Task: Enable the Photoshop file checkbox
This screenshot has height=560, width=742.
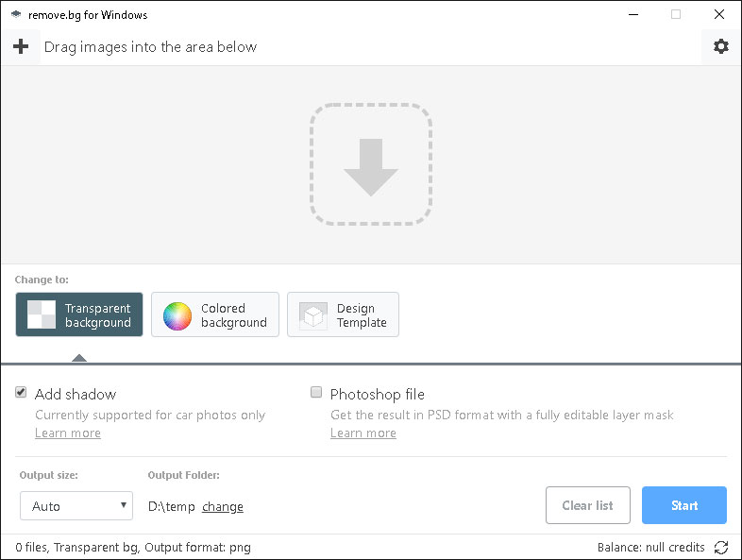Action: click(x=316, y=392)
